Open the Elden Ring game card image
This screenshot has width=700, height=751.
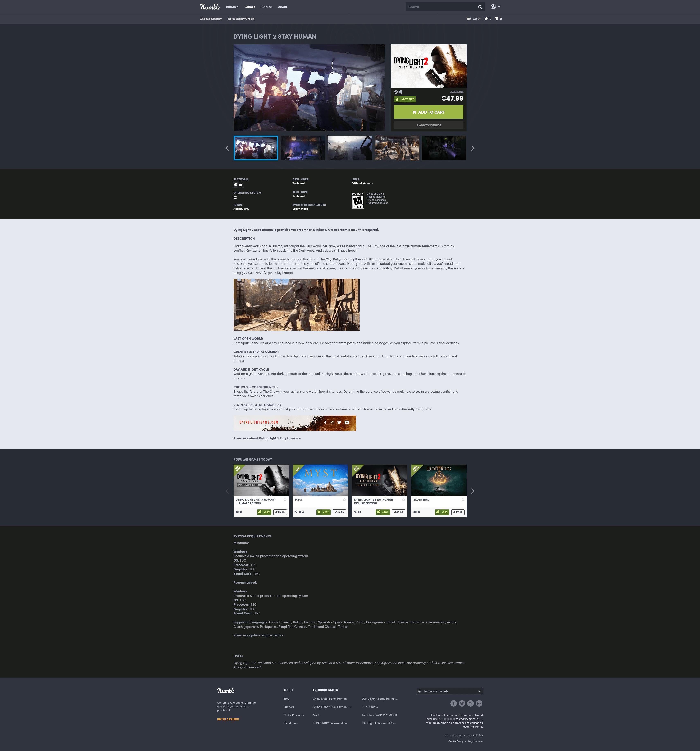click(439, 480)
